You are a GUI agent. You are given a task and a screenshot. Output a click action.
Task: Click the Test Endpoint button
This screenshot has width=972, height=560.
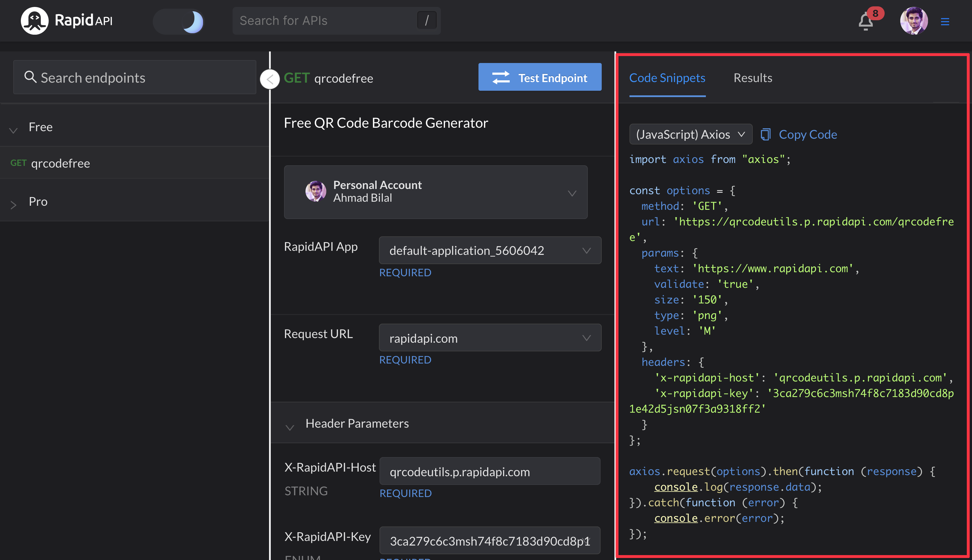[x=540, y=77]
